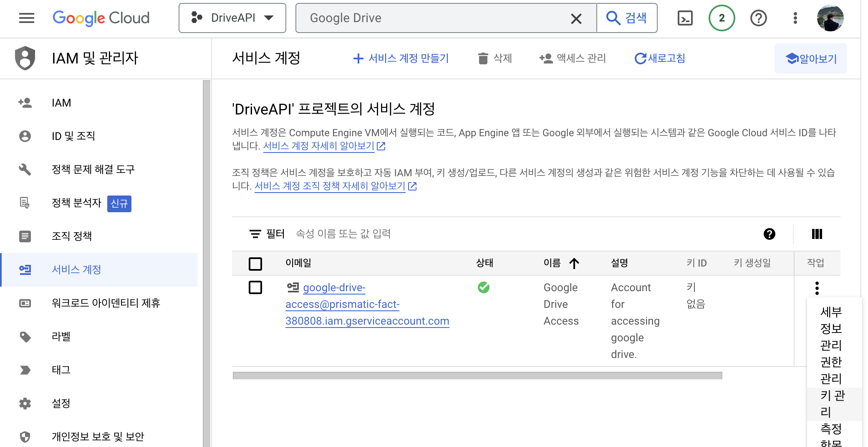Open 워크로드 아이덴티티 제휴 sidebar item
868x447 pixels.
tap(99, 303)
